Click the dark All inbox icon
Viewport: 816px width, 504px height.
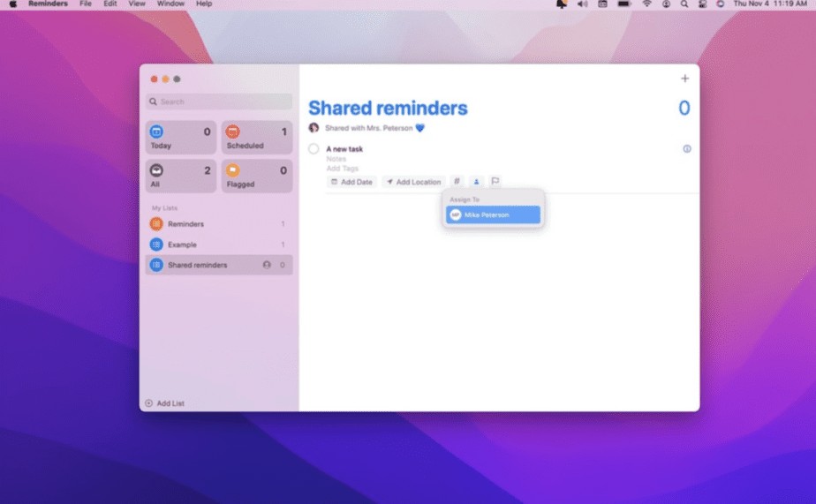(156, 170)
